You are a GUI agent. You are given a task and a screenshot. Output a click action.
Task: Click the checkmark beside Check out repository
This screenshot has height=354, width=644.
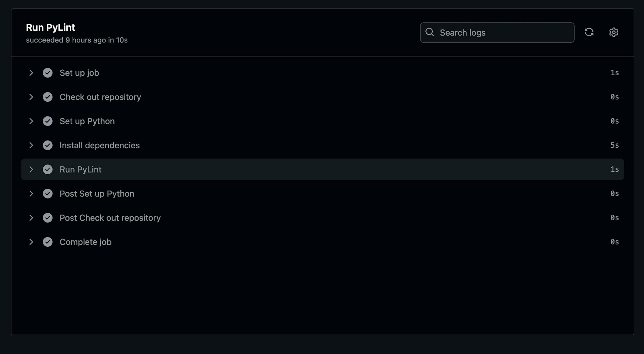(x=47, y=97)
